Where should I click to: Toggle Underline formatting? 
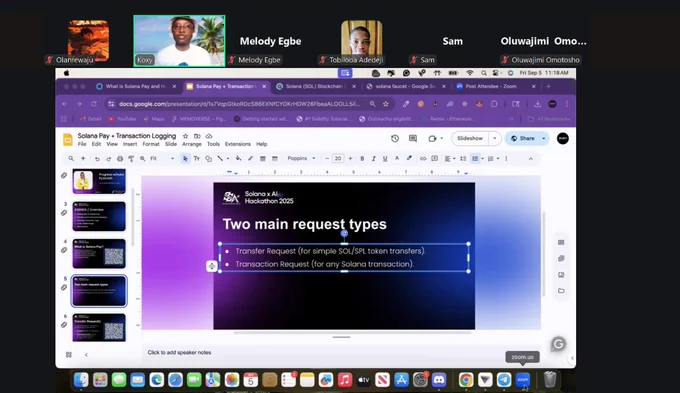(x=385, y=159)
